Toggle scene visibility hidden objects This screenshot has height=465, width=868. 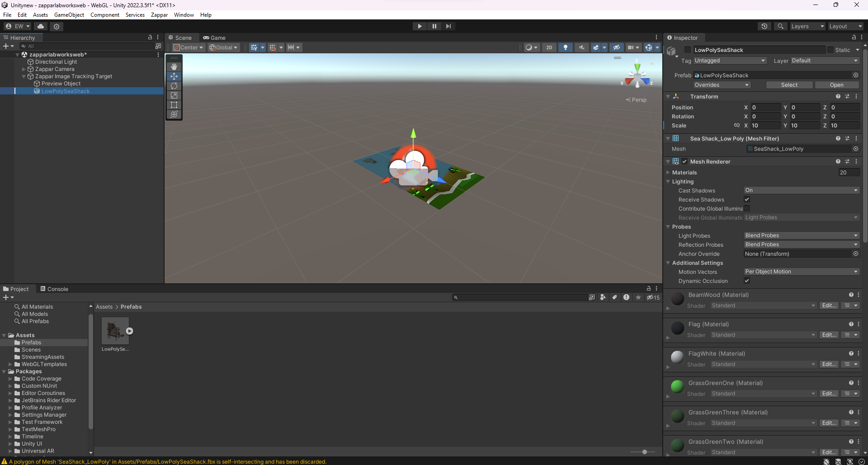point(616,47)
